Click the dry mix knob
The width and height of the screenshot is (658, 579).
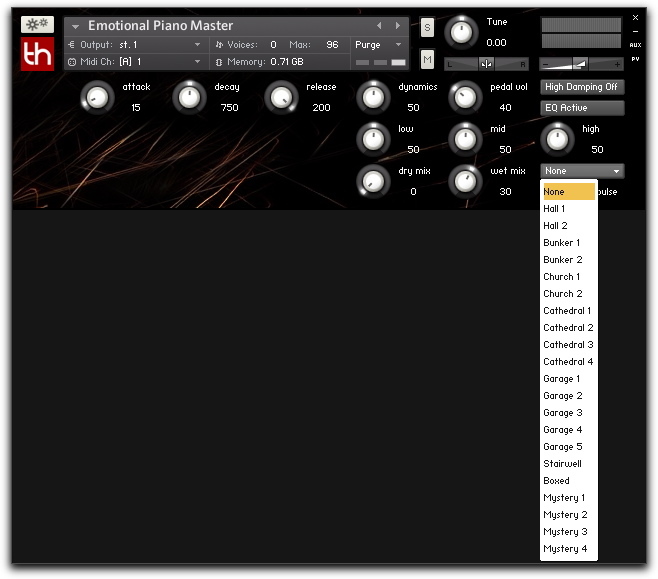pyautogui.click(x=373, y=181)
